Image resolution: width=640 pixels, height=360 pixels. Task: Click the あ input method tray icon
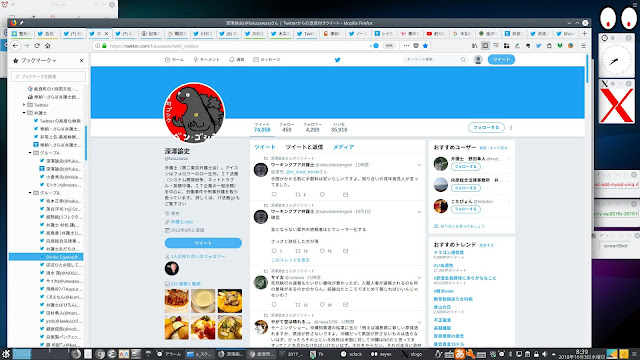[460, 354]
